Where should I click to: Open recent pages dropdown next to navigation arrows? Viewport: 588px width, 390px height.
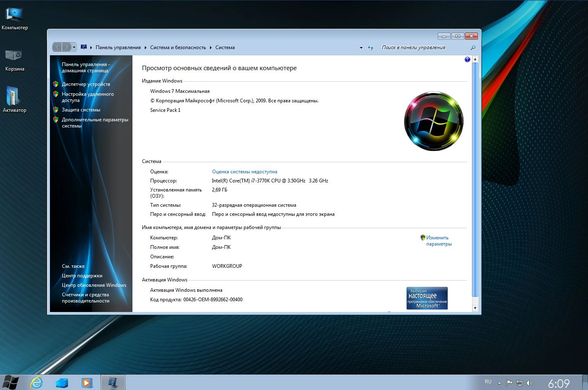tap(74, 47)
